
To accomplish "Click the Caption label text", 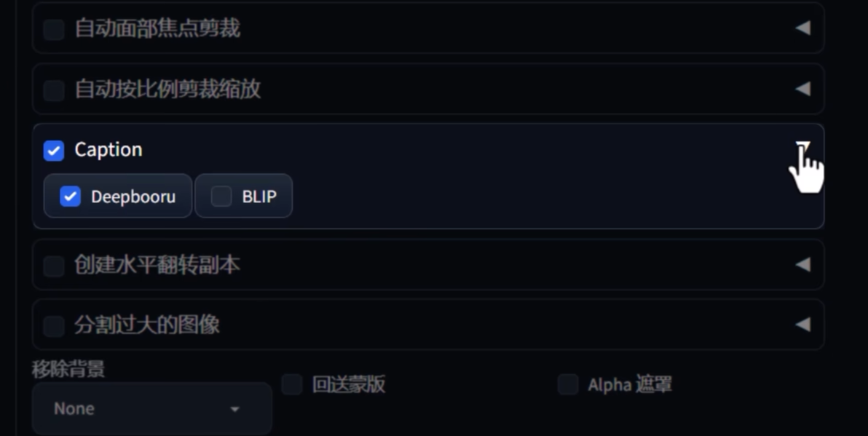I will [x=108, y=150].
